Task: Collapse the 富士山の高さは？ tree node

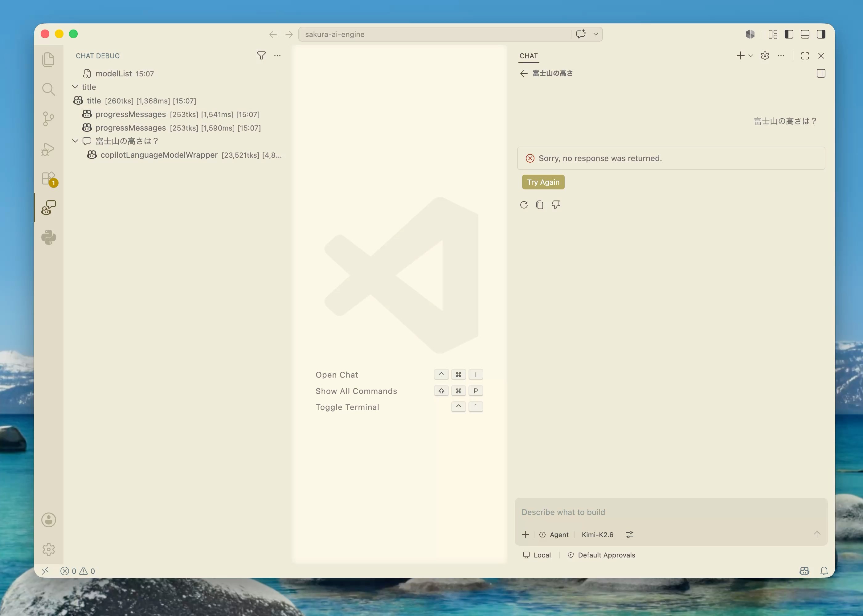Action: coord(75,141)
